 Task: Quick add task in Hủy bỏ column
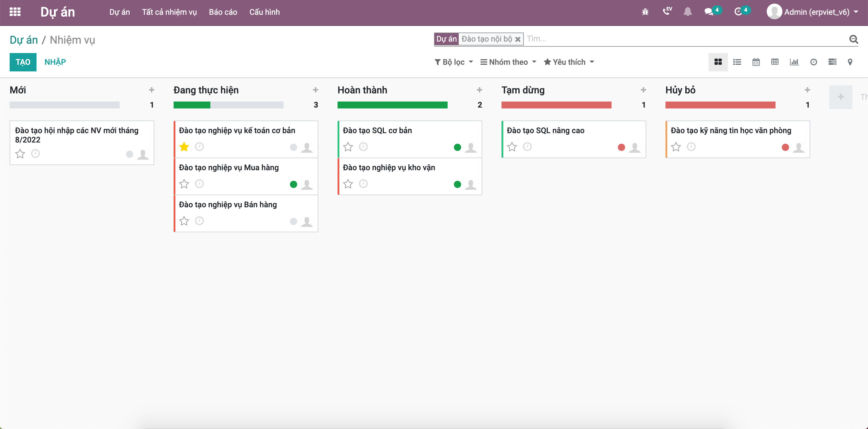[x=807, y=90]
